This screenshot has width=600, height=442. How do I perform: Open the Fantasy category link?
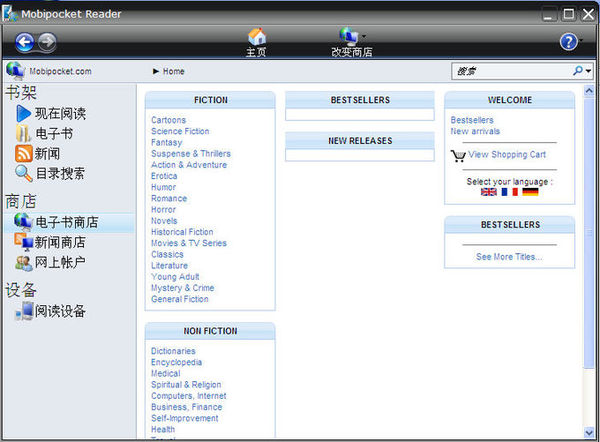point(166,142)
